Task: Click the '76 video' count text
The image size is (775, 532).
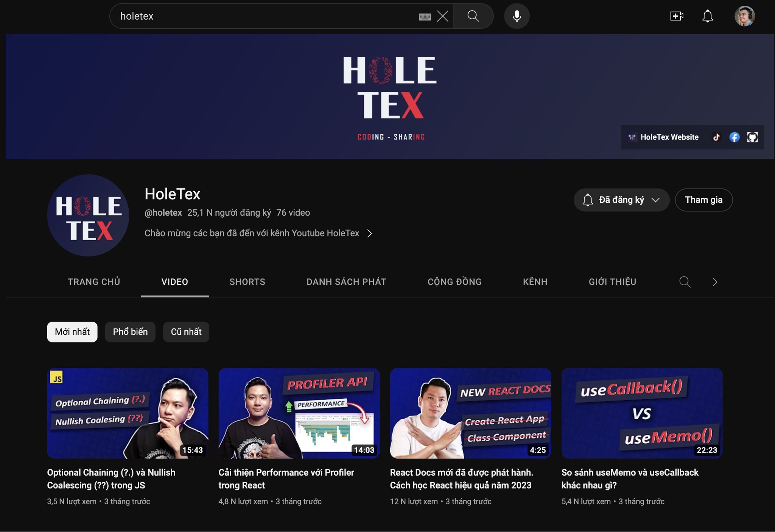Action: pyautogui.click(x=293, y=213)
